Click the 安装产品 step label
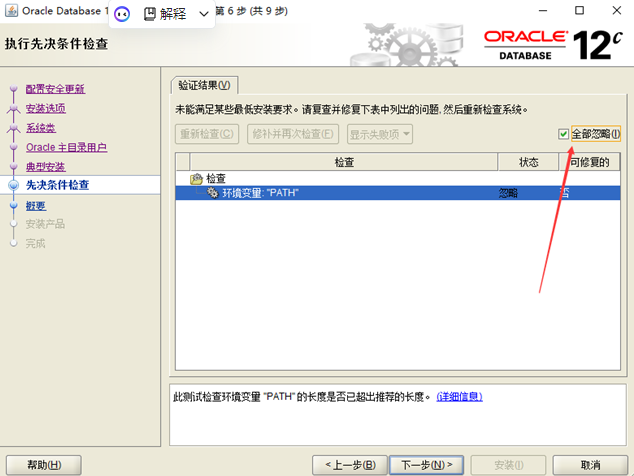Screen dimensions: 634x476 point(45,224)
